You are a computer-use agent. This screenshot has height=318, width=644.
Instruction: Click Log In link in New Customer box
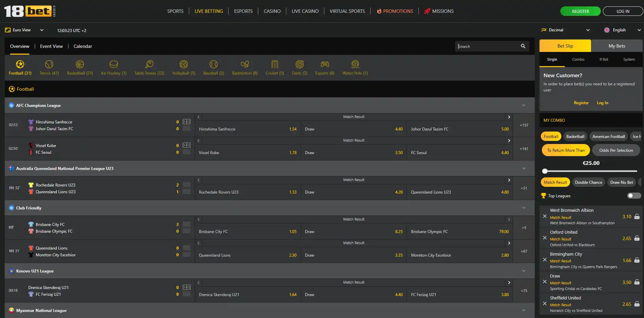(603, 103)
